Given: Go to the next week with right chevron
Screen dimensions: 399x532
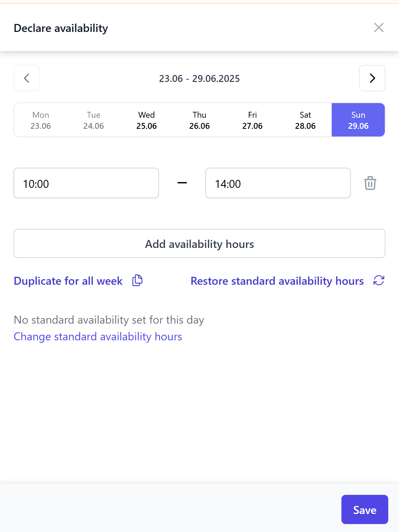Looking at the screenshot, I should coord(372,78).
